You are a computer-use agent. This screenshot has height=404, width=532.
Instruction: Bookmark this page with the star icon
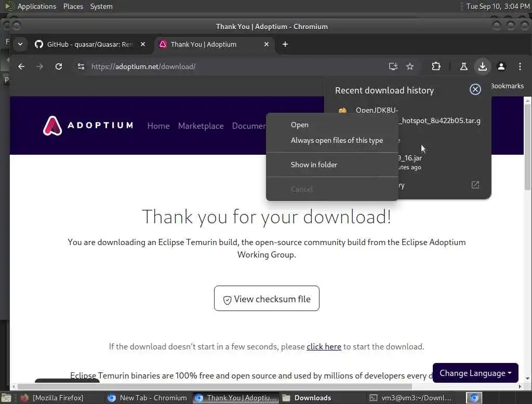click(x=410, y=66)
